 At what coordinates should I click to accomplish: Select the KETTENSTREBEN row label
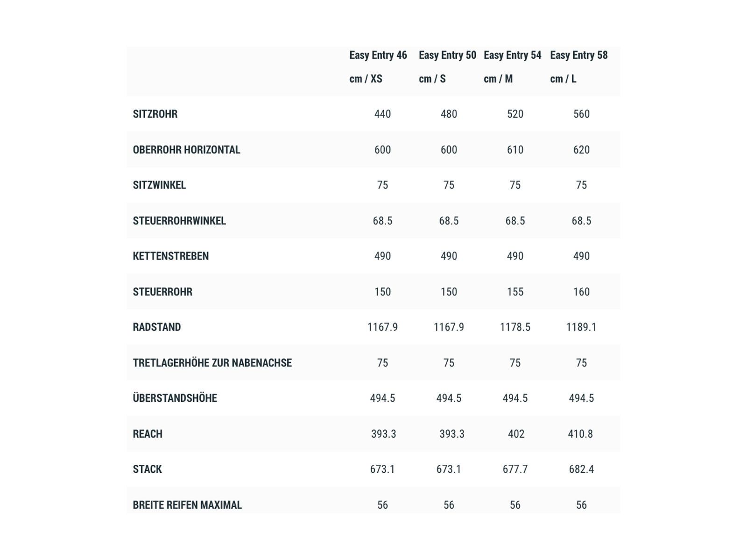[170, 256]
